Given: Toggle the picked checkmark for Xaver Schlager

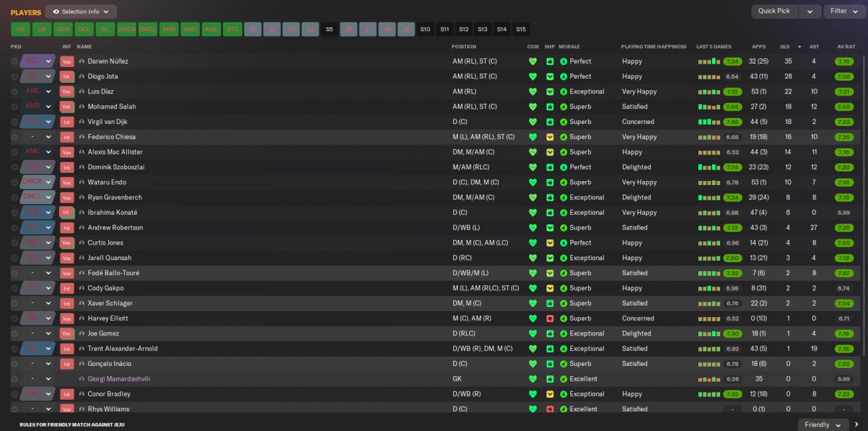Looking at the screenshot, I should pyautogui.click(x=14, y=303).
